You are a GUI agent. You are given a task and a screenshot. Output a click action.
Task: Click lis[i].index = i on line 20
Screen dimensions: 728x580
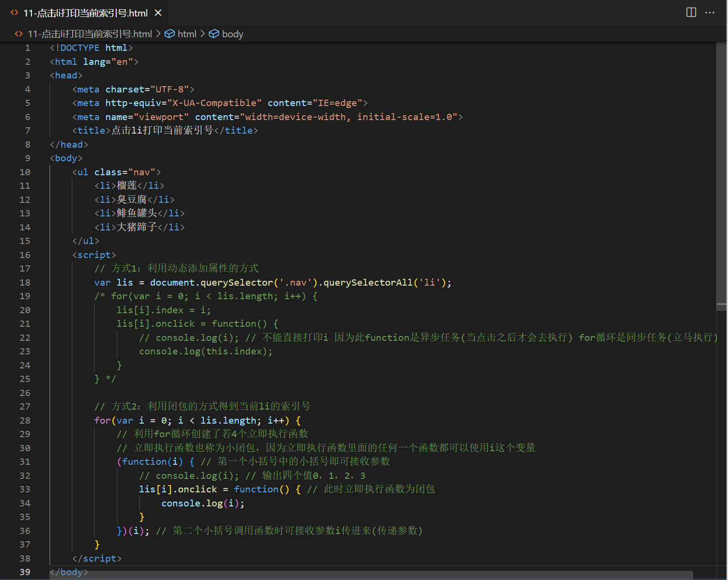pos(164,310)
